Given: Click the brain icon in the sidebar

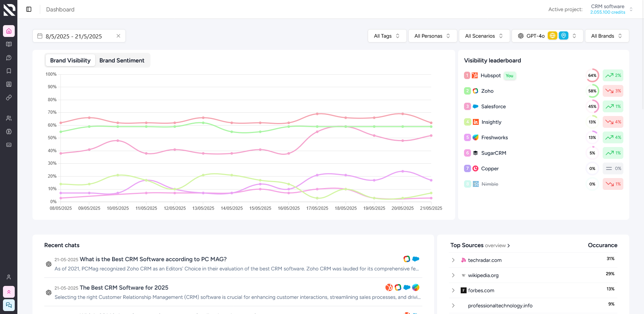Looking at the screenshot, I should click(x=9, y=132).
